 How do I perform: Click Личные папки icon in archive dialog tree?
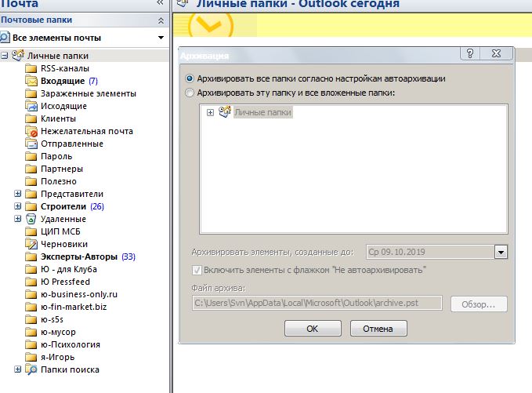[x=225, y=111]
